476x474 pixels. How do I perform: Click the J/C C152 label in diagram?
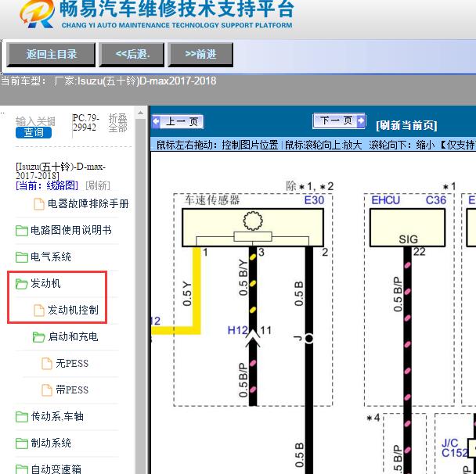[x=454, y=447]
